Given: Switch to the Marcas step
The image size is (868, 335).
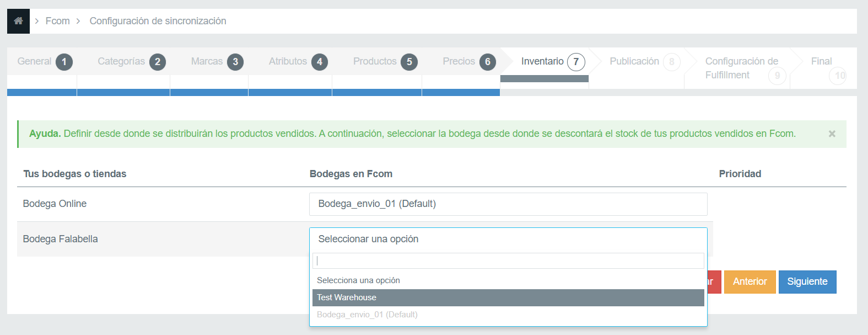Looking at the screenshot, I should coord(216,62).
